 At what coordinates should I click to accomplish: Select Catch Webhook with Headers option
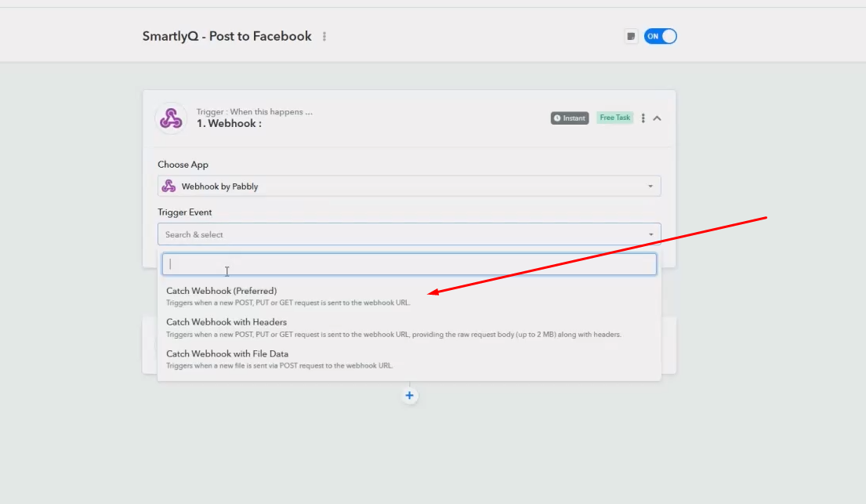[409, 328]
